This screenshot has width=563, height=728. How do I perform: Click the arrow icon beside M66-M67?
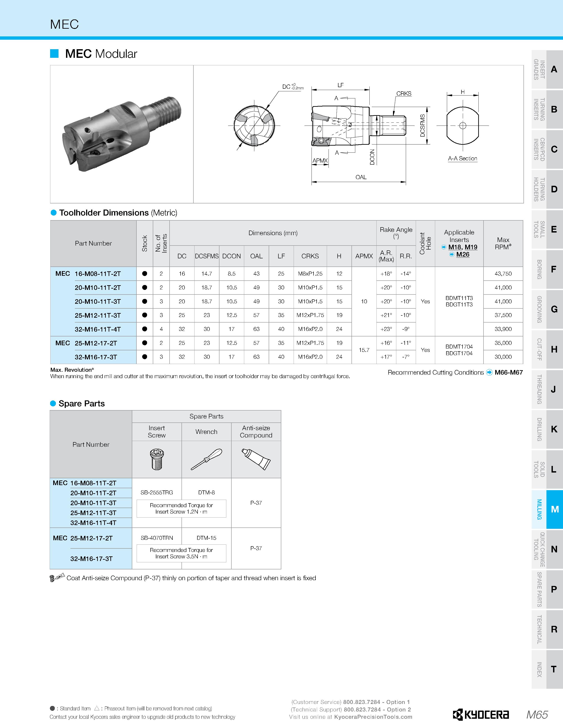click(489, 372)
